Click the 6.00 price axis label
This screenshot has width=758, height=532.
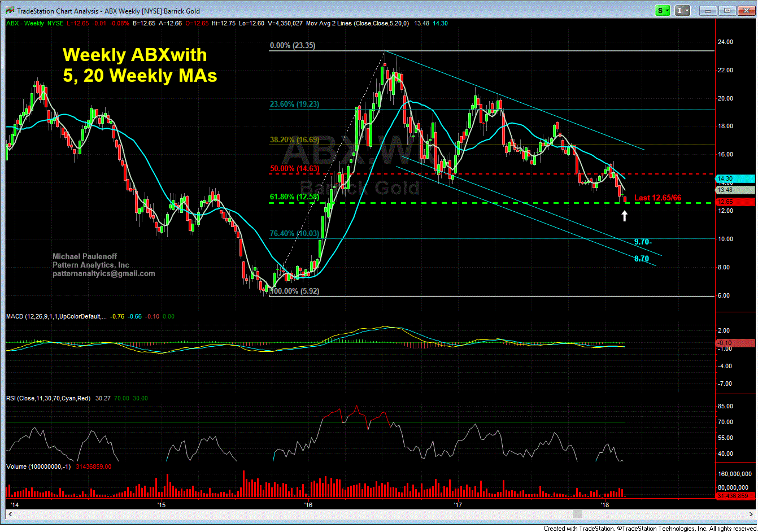tap(724, 295)
